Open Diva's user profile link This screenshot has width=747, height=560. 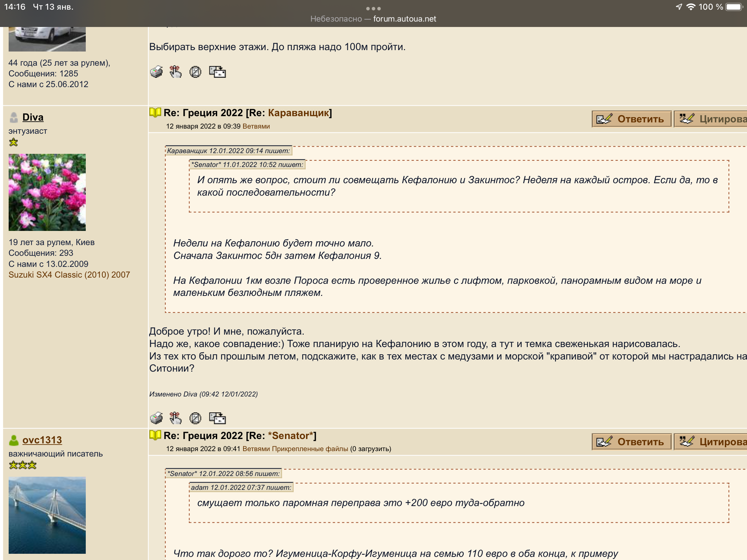pyautogui.click(x=33, y=117)
